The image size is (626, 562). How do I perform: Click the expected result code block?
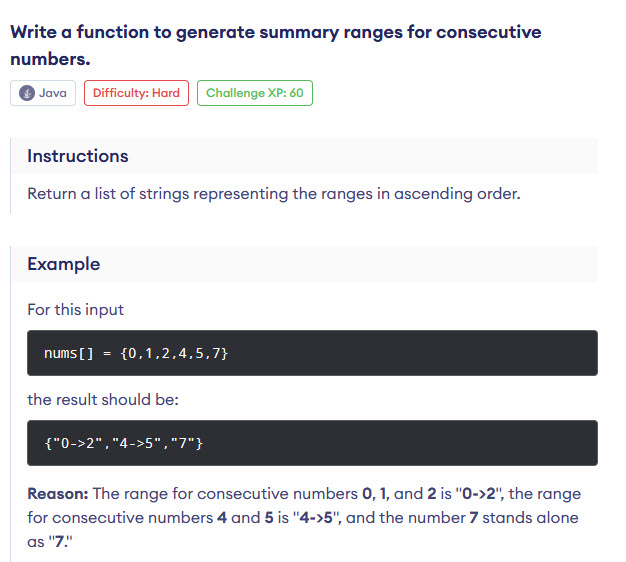(312, 443)
